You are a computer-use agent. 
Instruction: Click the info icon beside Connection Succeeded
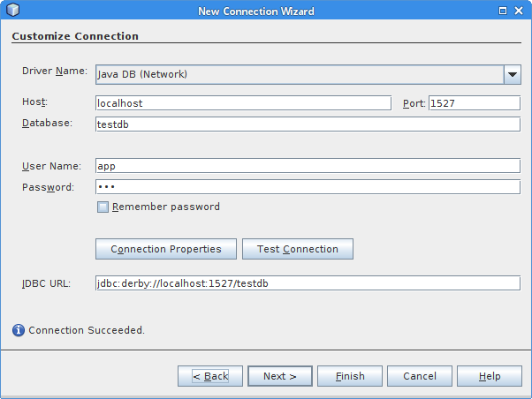tap(19, 330)
